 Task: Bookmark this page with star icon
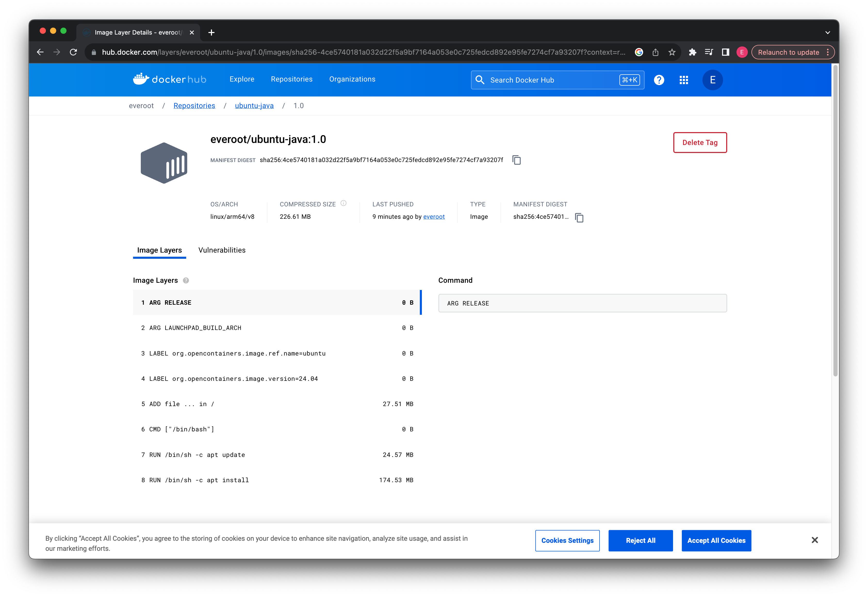click(x=672, y=52)
